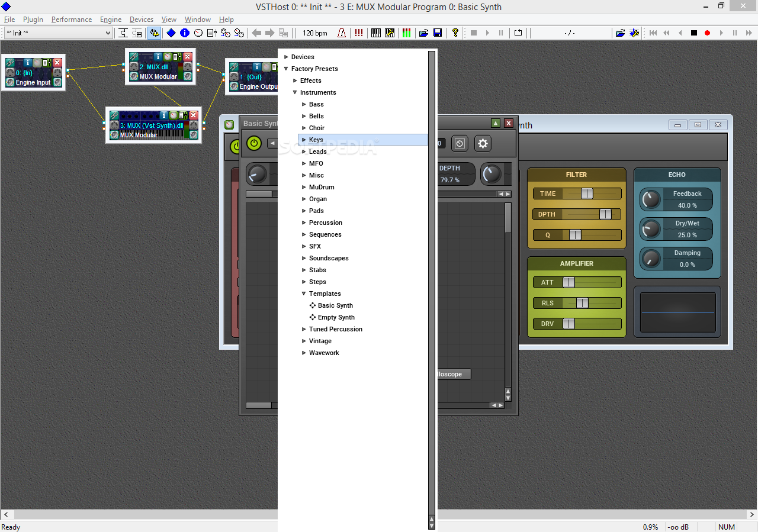The image size is (758, 532).
Task: Click the 120 bpm tempo display
Action: (315, 33)
